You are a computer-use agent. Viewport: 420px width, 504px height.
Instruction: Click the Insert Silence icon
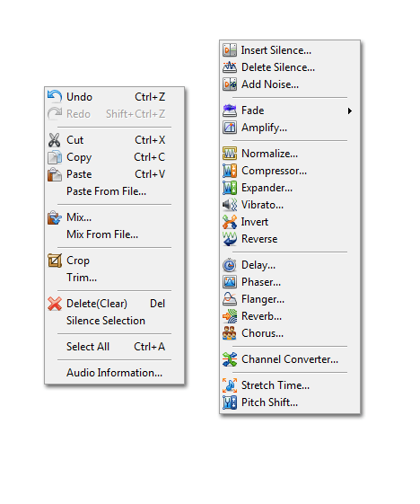pyautogui.click(x=230, y=50)
